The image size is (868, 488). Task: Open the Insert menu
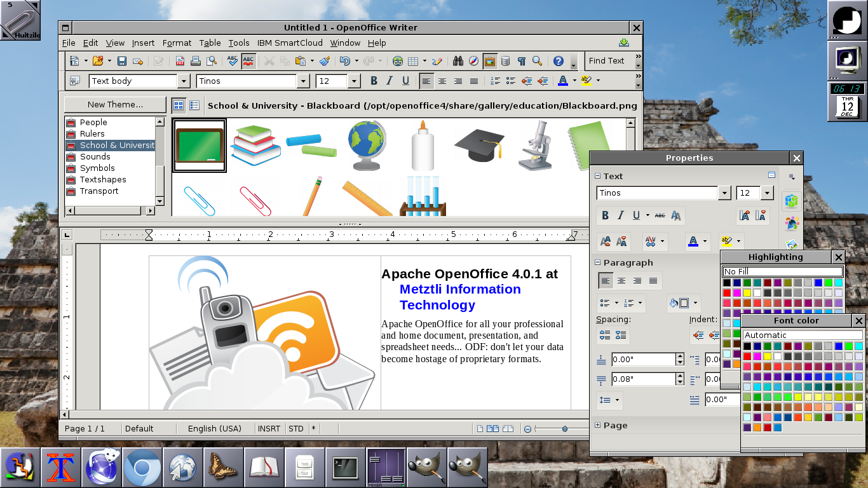coord(143,43)
